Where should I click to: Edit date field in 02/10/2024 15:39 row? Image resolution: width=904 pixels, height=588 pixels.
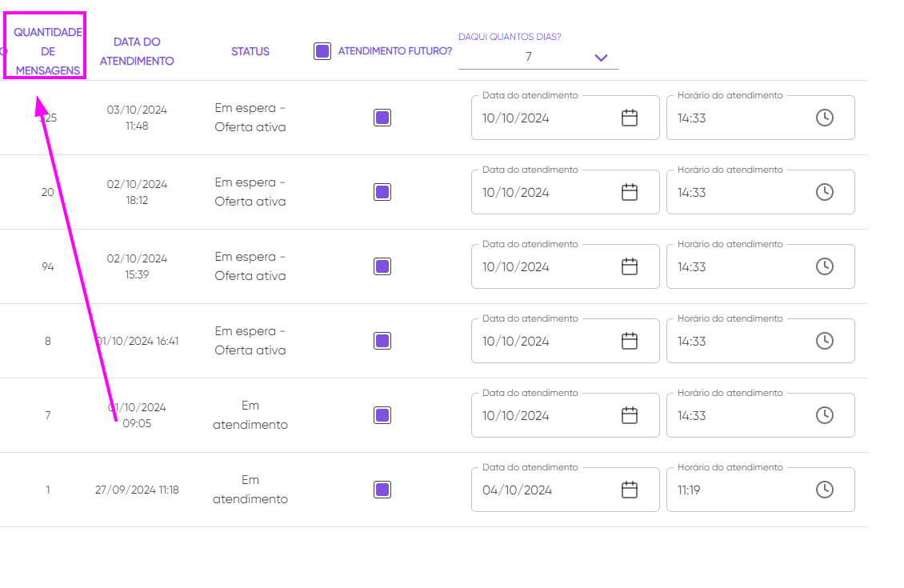point(565,266)
